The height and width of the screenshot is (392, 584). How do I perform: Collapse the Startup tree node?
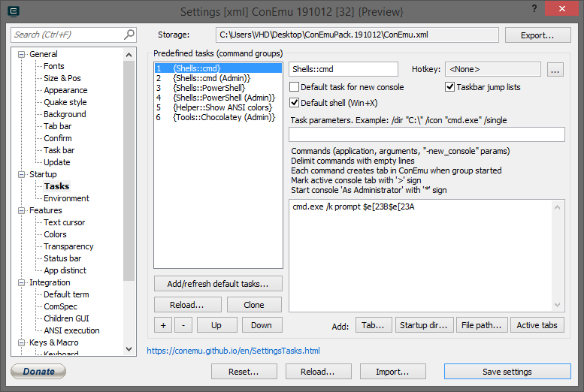click(21, 174)
